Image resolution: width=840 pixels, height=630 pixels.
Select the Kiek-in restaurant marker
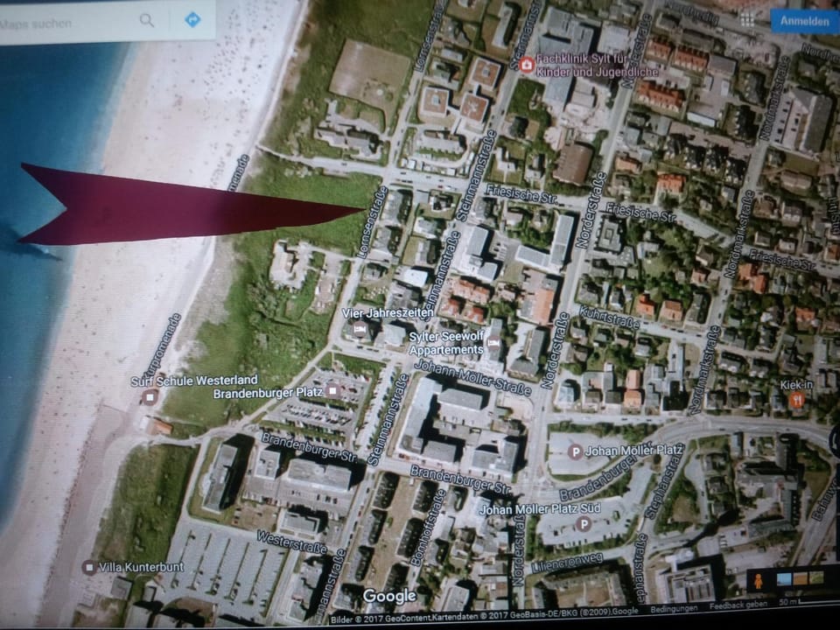(796, 400)
